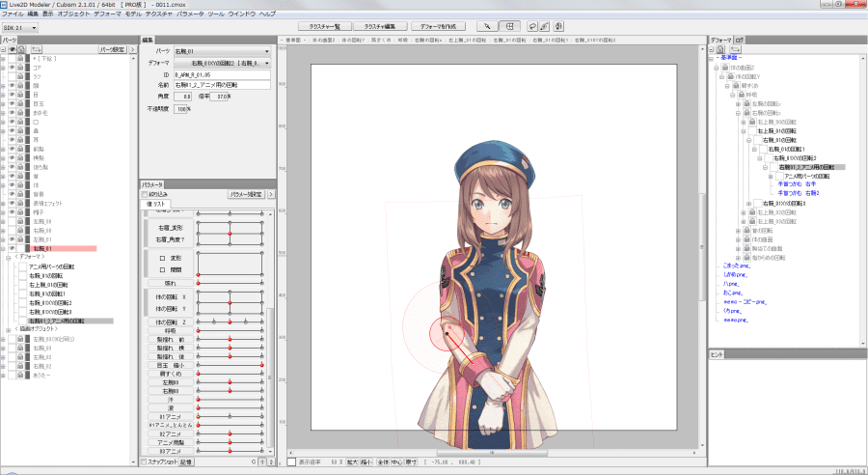Open the 編集 menu
Image resolution: width=868 pixels, height=475 pixels.
click(33, 14)
